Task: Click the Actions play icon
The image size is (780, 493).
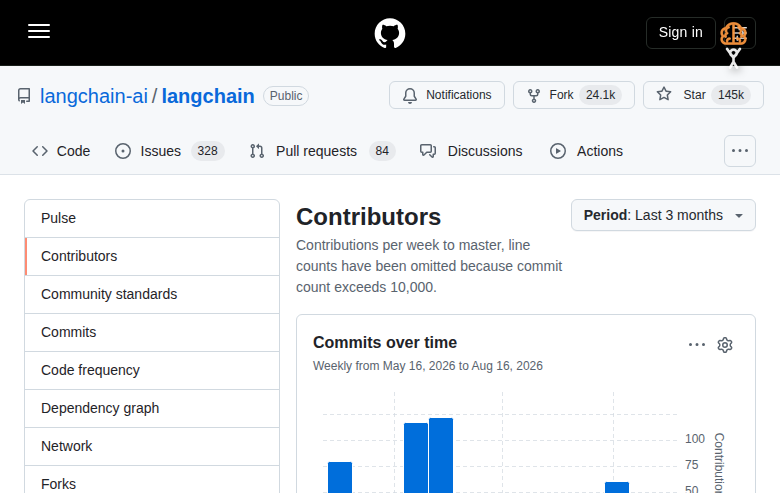Action: coord(558,151)
